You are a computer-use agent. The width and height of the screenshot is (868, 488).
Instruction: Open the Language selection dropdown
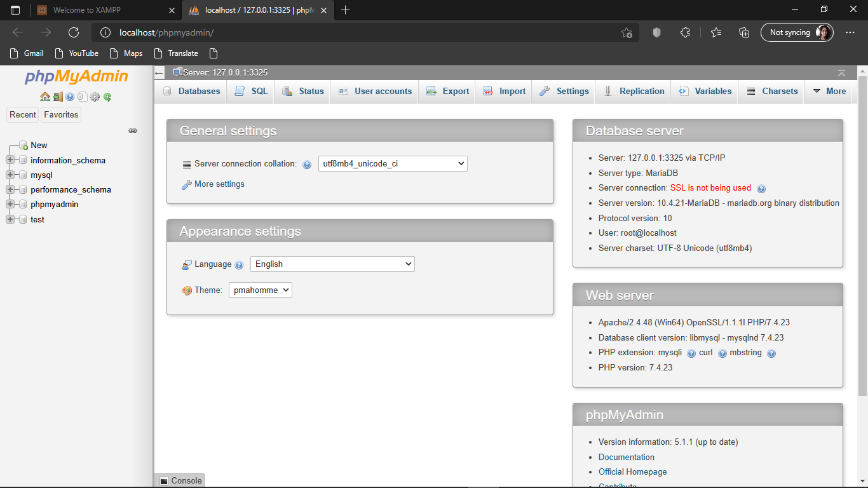pos(332,264)
